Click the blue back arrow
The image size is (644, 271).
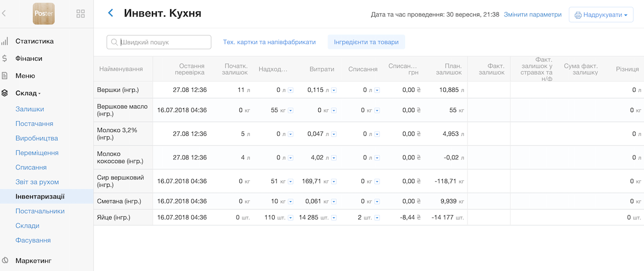pyautogui.click(x=111, y=13)
